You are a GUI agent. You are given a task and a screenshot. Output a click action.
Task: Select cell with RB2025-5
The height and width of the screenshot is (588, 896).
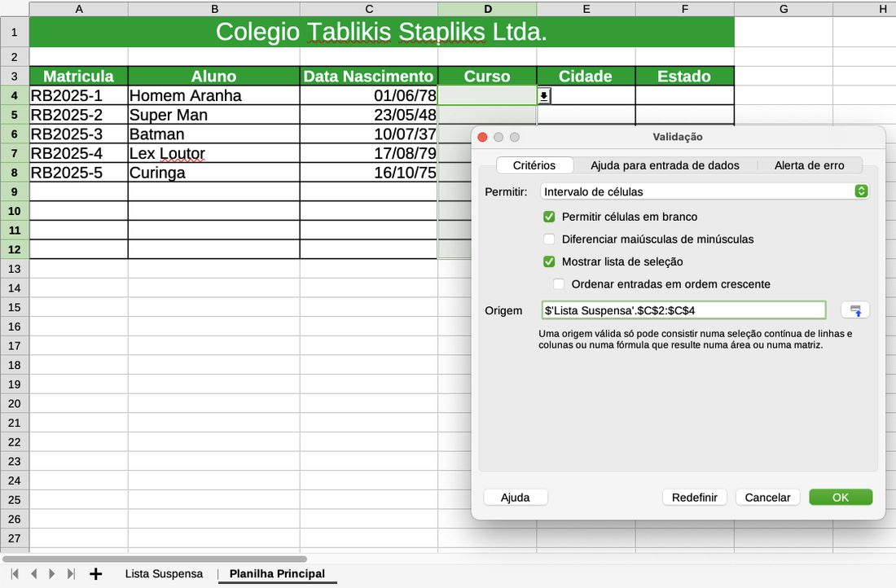(79, 173)
